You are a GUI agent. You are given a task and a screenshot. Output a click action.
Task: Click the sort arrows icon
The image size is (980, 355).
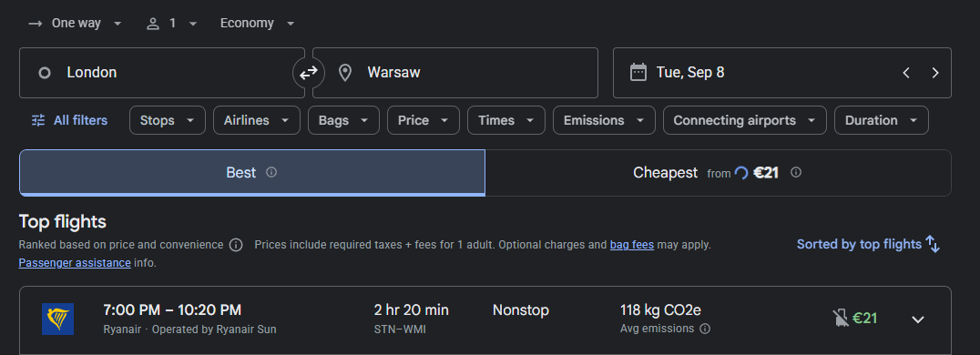click(x=933, y=244)
